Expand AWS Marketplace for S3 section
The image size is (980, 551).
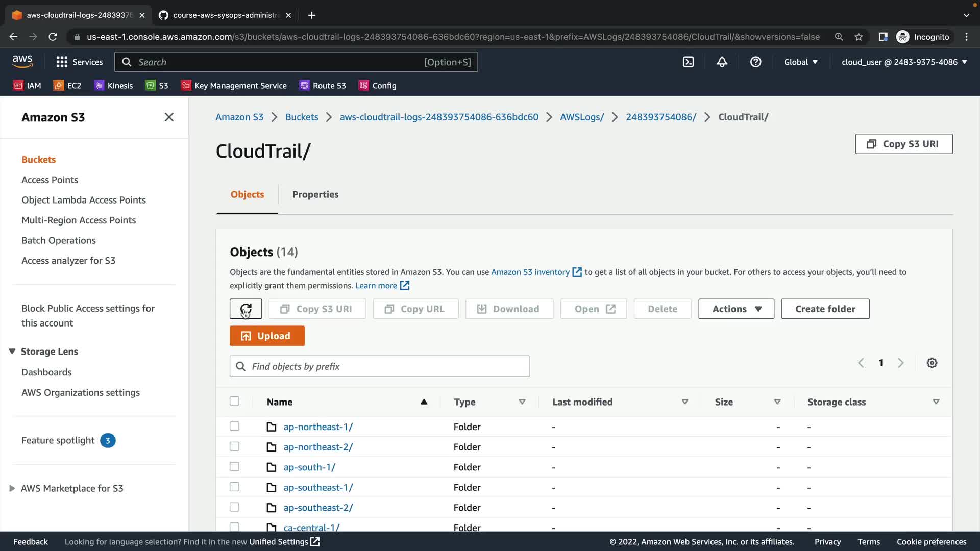point(12,488)
